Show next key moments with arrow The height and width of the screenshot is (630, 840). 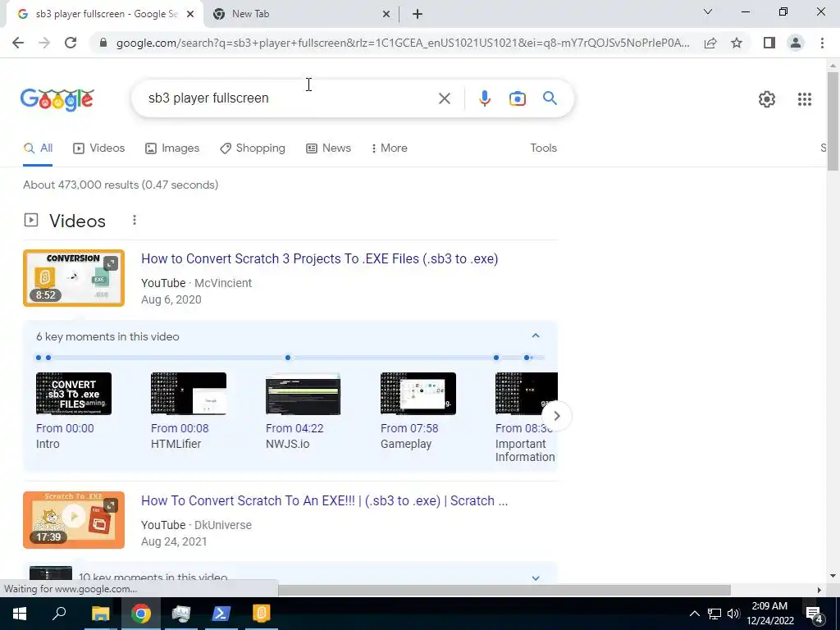tap(557, 416)
